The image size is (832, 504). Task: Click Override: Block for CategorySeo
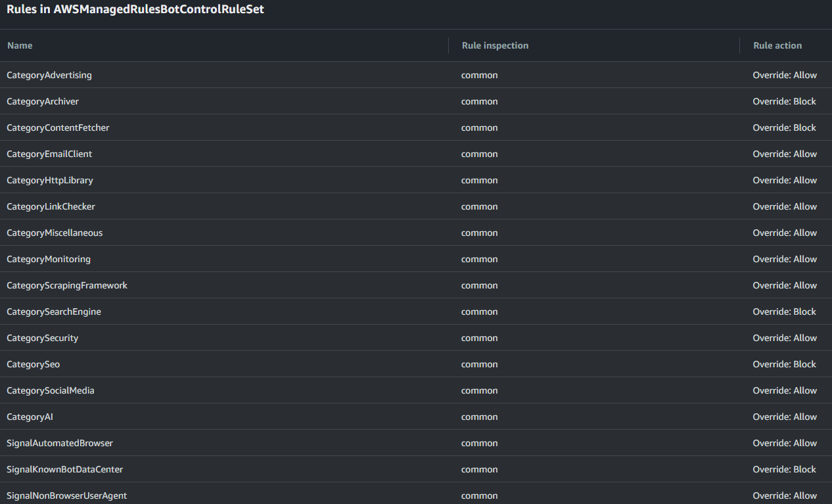click(x=785, y=364)
